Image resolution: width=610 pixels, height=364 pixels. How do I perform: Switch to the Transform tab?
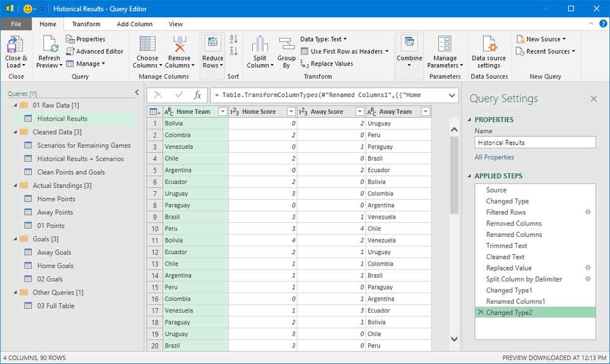86,24
